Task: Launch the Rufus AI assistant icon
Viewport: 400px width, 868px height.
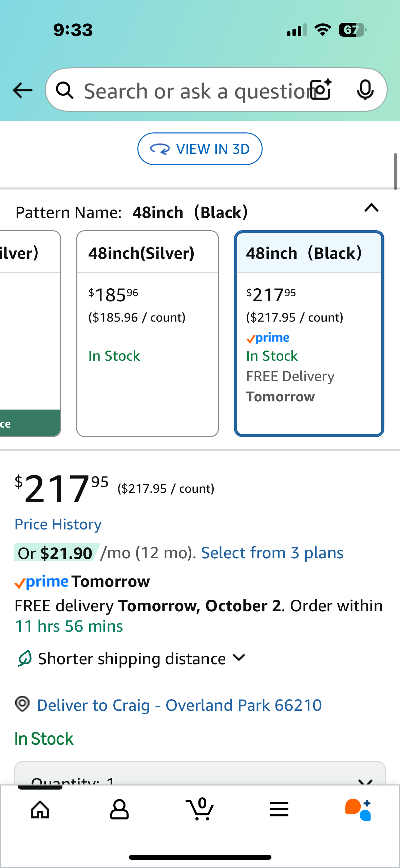Action: (x=358, y=810)
